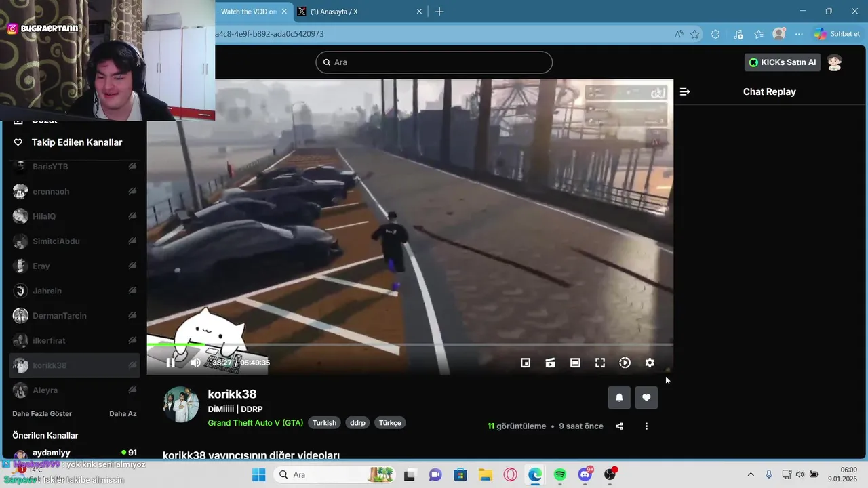Open erennaoh channel in sidebar
The image size is (868, 488).
(75, 192)
